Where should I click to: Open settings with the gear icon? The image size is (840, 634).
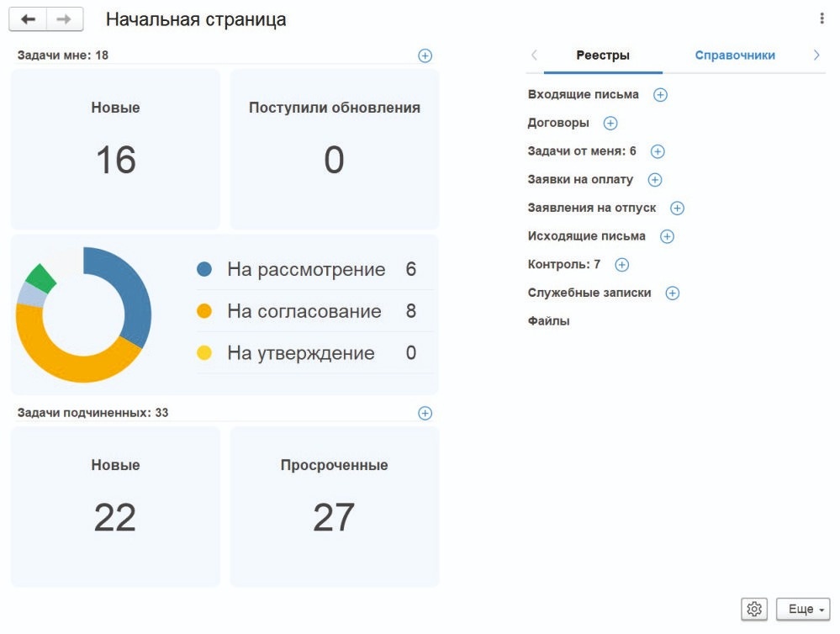[754, 609]
